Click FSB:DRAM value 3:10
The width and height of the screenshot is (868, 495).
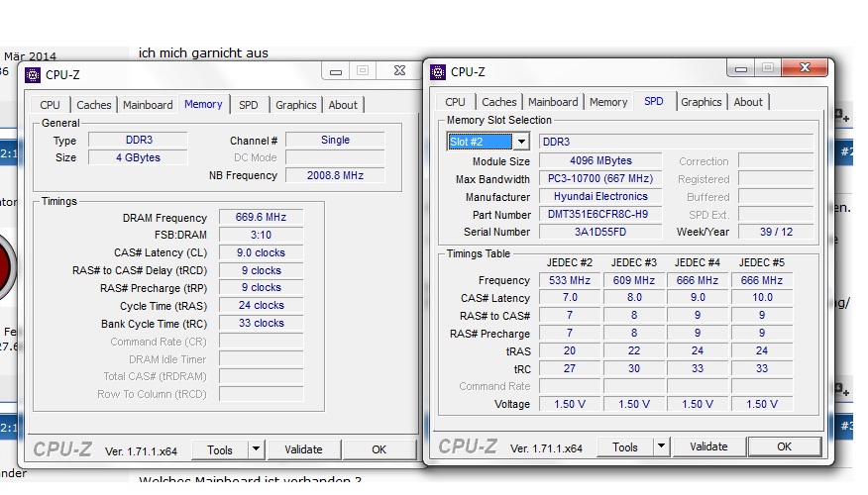point(262,235)
